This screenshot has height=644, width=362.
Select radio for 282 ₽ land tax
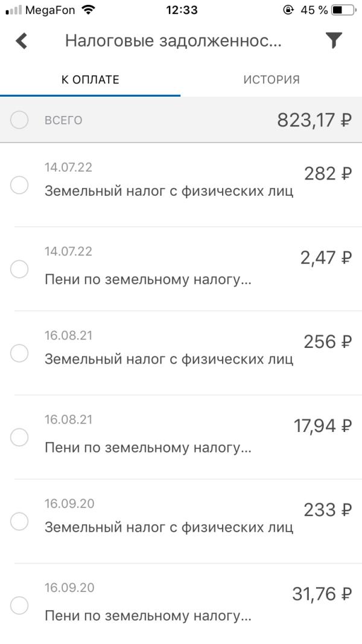19,185
